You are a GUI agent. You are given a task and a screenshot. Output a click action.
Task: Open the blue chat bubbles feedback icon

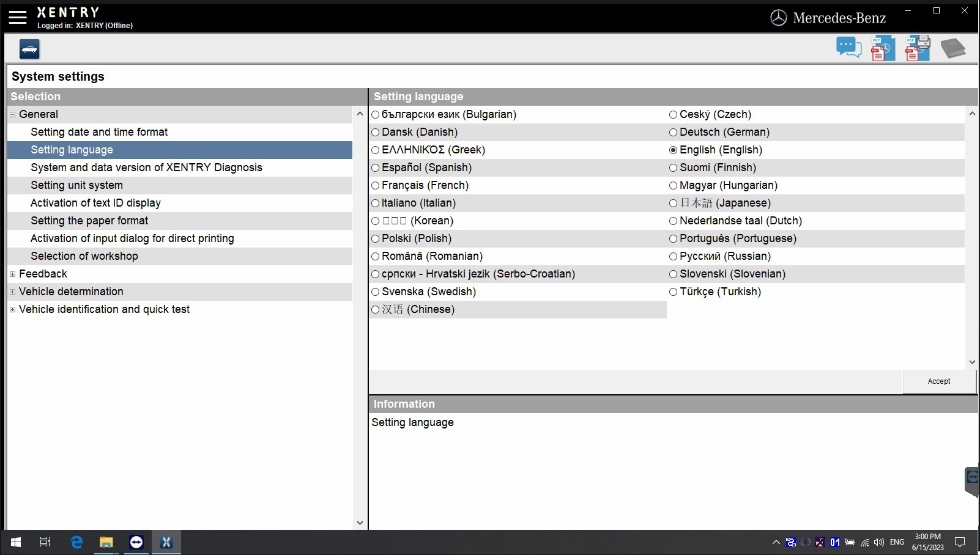[848, 48]
